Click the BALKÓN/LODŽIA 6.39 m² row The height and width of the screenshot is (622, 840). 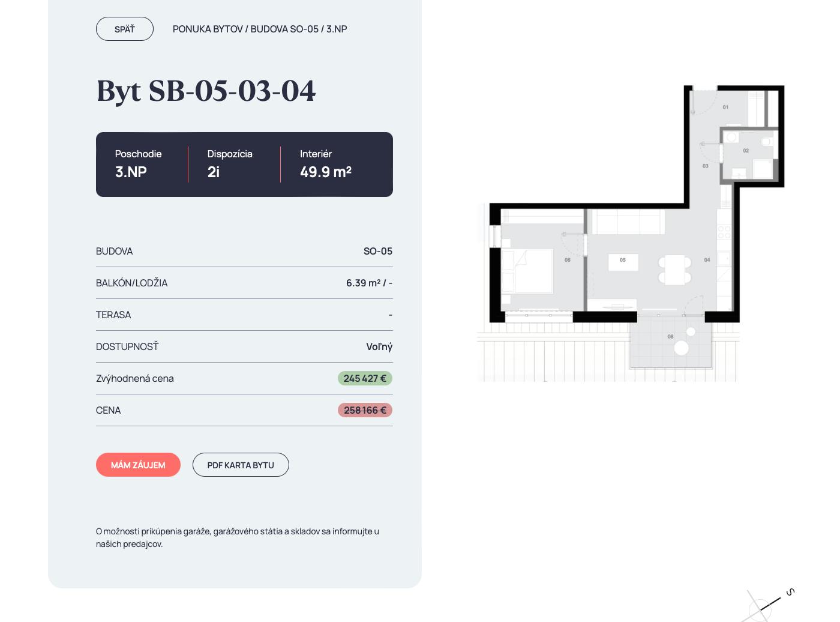tap(244, 283)
